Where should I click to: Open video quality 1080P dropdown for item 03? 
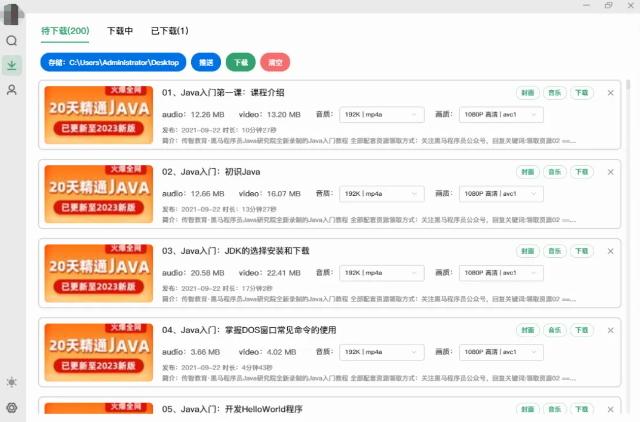[x=501, y=273]
